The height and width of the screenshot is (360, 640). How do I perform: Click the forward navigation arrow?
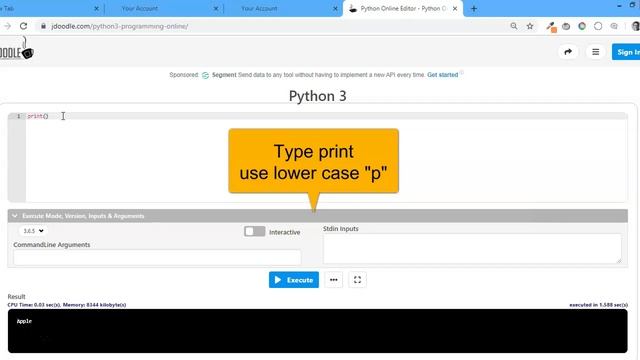tap(7, 26)
